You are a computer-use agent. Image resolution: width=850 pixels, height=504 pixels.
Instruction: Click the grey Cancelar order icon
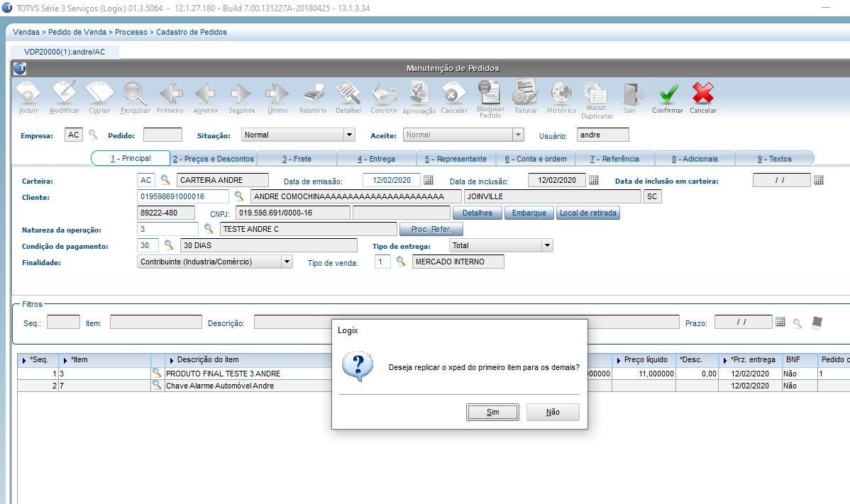pyautogui.click(x=453, y=93)
